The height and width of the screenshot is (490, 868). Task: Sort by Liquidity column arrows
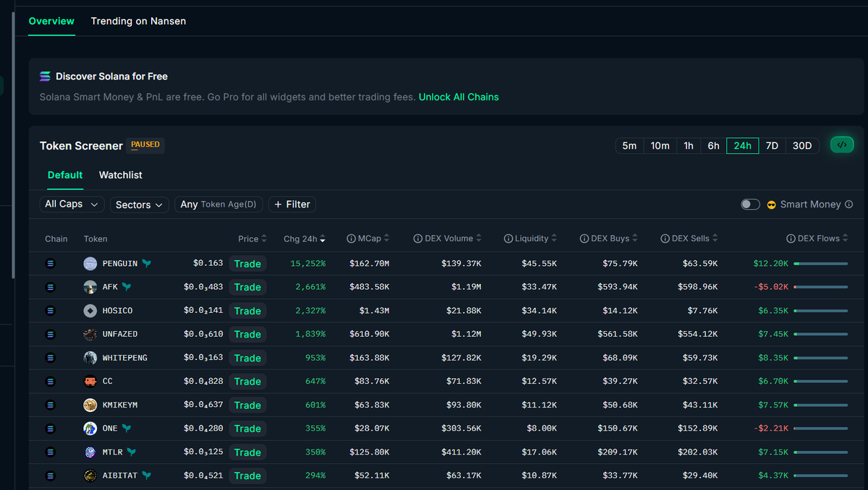click(554, 238)
